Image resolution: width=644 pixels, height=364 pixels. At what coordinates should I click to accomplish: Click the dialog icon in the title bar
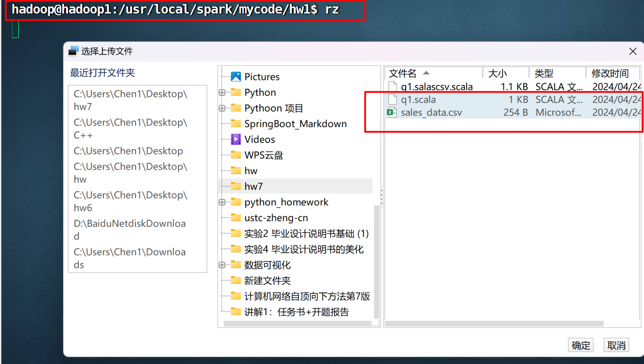tap(73, 51)
